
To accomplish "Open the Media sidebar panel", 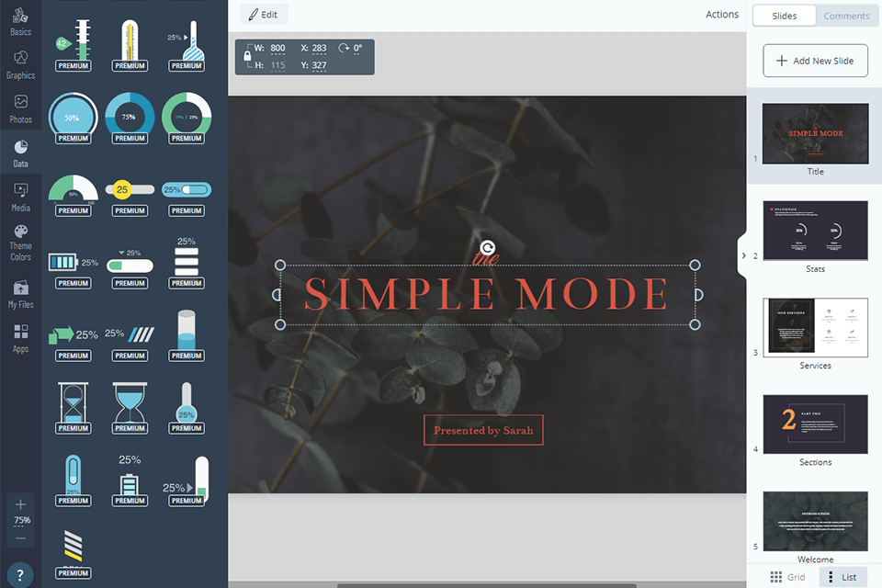I will 20,197.
